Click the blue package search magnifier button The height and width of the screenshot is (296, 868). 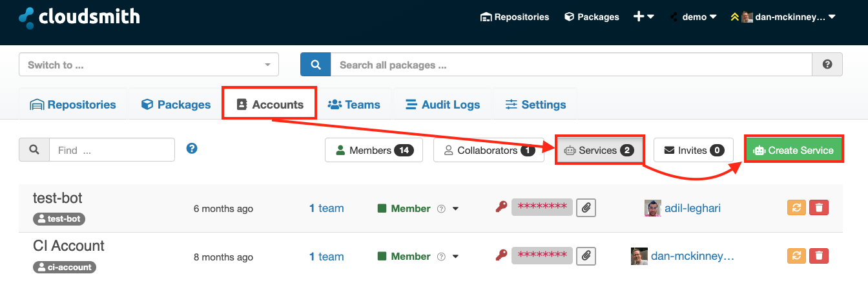[x=316, y=65]
